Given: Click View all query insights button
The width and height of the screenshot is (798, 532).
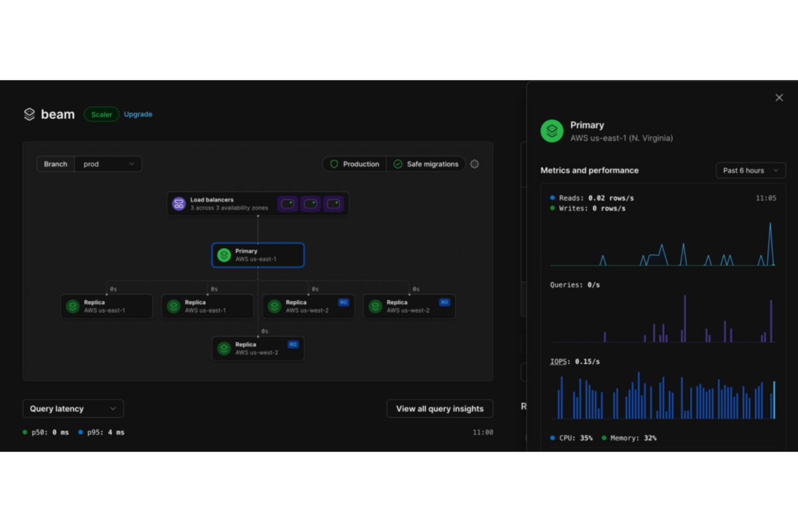Looking at the screenshot, I should tap(439, 409).
